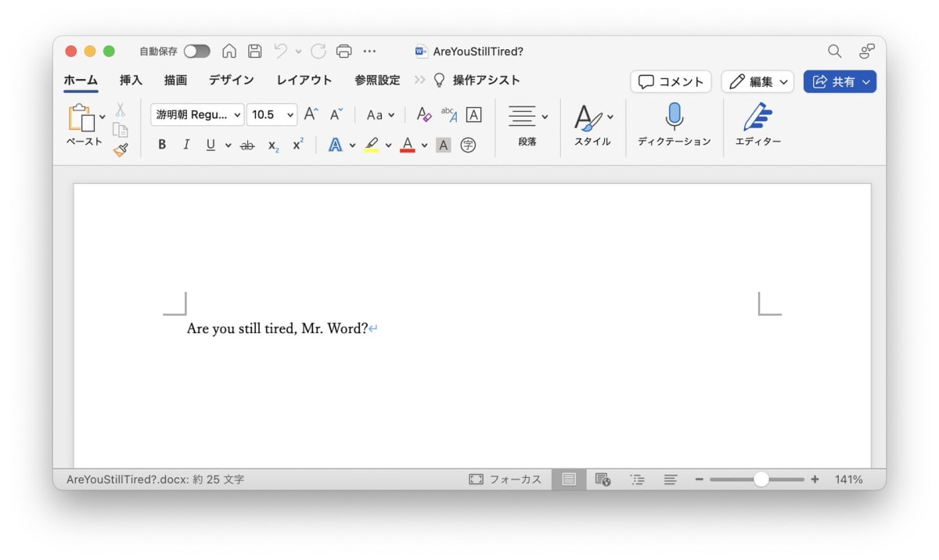Screen dimensions: 939x560
Task: Apply superscript formatting
Action: [x=297, y=144]
